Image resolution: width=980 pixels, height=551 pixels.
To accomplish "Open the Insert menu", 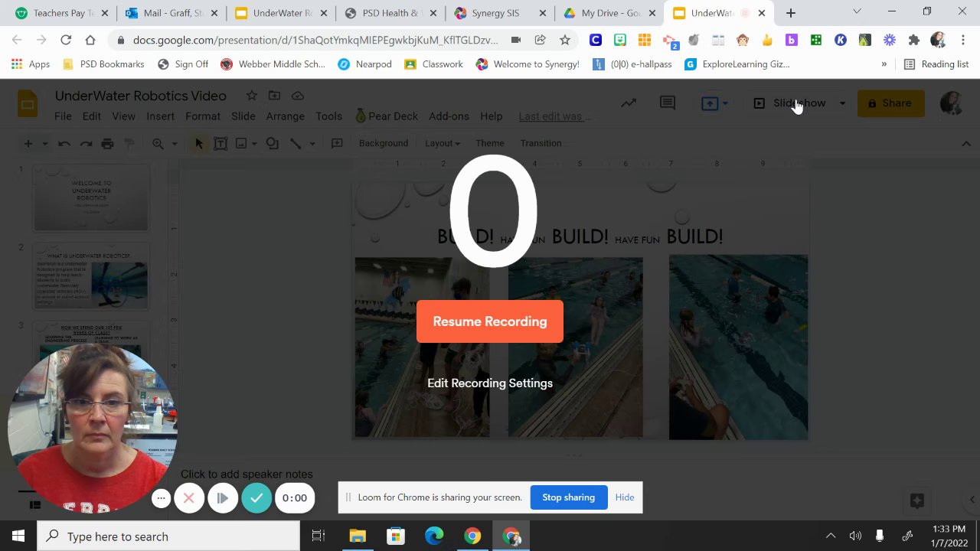I will (160, 116).
